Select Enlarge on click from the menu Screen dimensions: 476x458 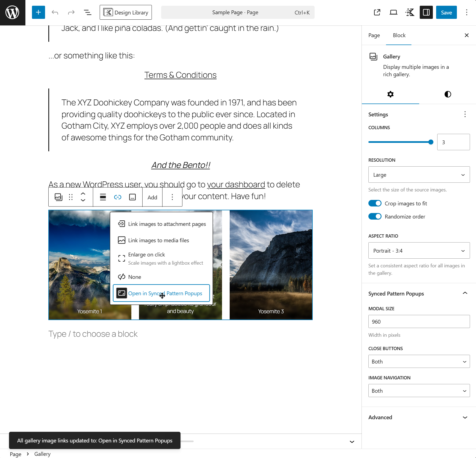[146, 255]
